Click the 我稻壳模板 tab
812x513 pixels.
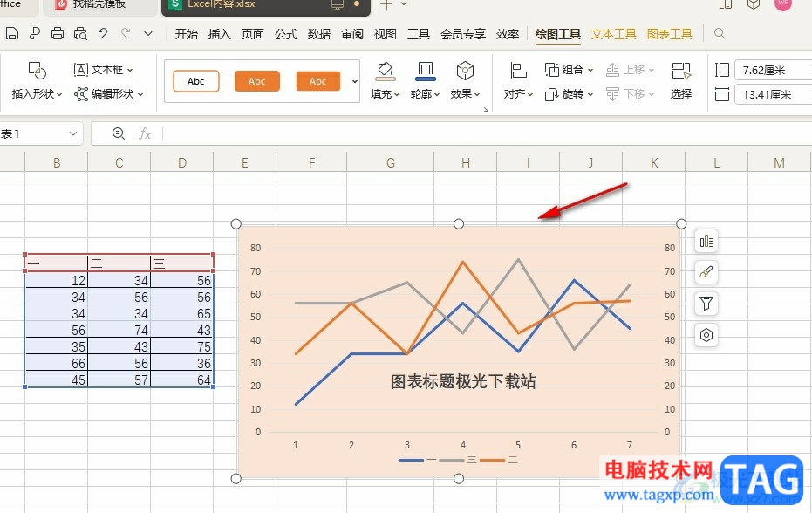(99, 4)
